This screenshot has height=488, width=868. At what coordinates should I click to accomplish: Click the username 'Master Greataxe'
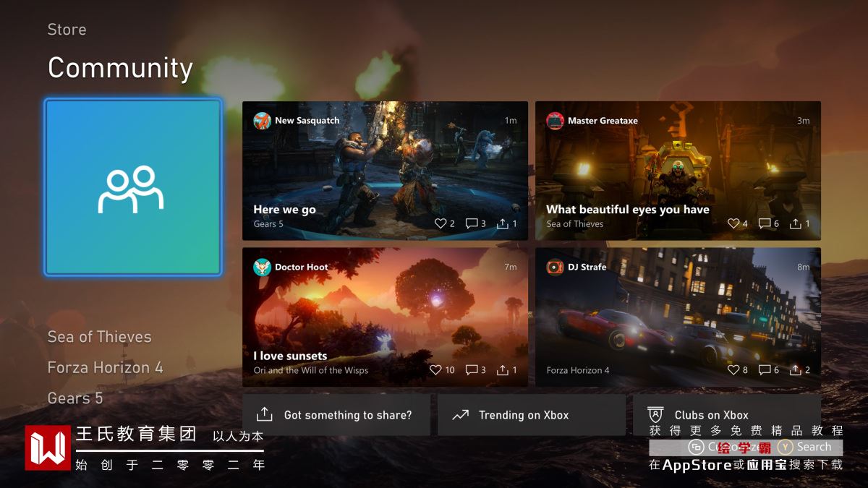603,121
